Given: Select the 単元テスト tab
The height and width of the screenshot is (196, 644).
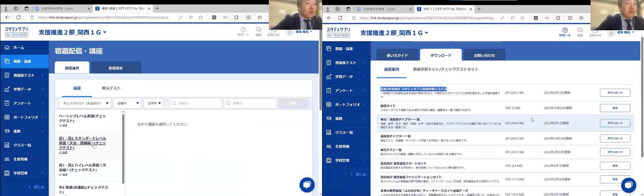Looking at the screenshot, I should click(111, 88).
